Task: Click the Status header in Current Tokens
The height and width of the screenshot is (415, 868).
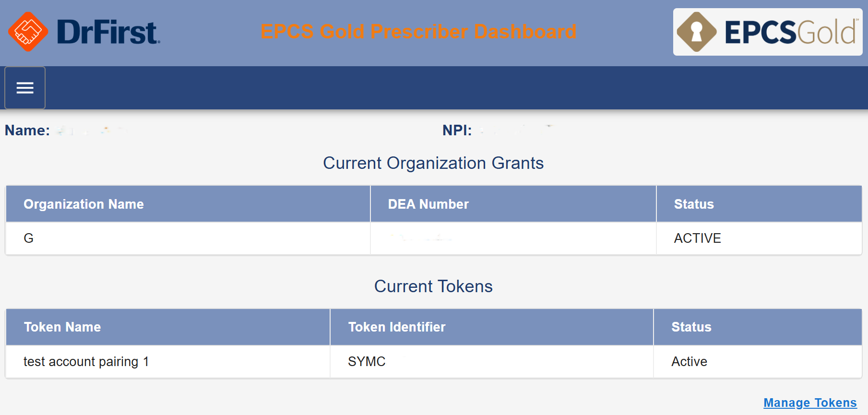Action: (x=691, y=327)
